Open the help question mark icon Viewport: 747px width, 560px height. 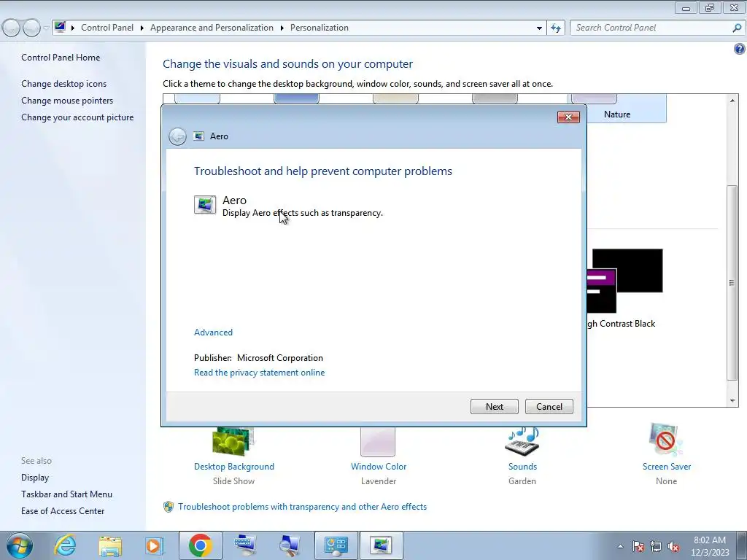coord(740,49)
